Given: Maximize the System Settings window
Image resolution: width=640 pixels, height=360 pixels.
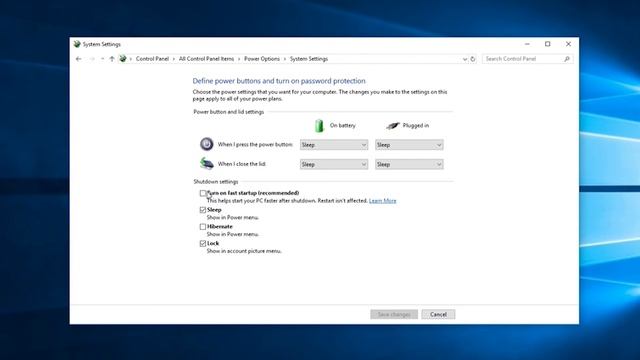Looking at the screenshot, I should point(548,44).
